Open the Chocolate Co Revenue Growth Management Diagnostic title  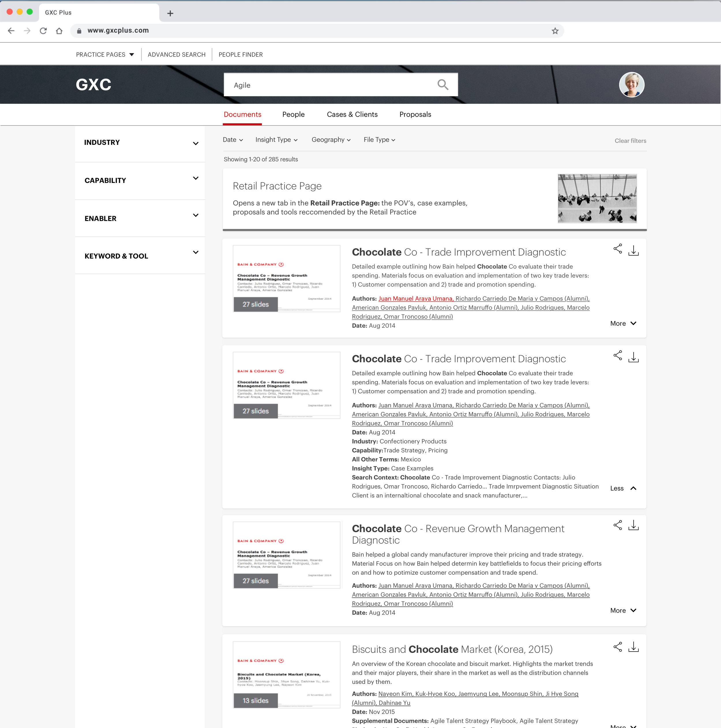[458, 534]
